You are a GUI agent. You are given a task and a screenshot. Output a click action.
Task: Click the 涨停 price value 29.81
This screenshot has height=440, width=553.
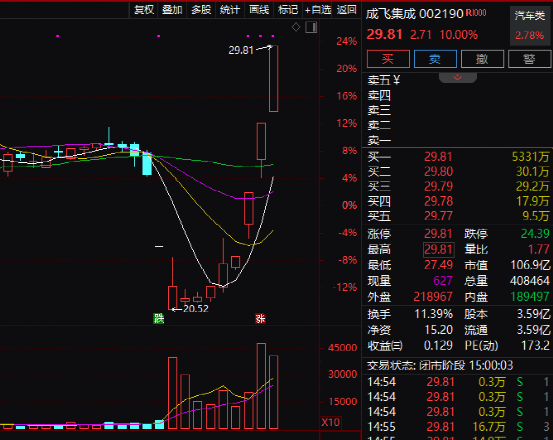438,234
